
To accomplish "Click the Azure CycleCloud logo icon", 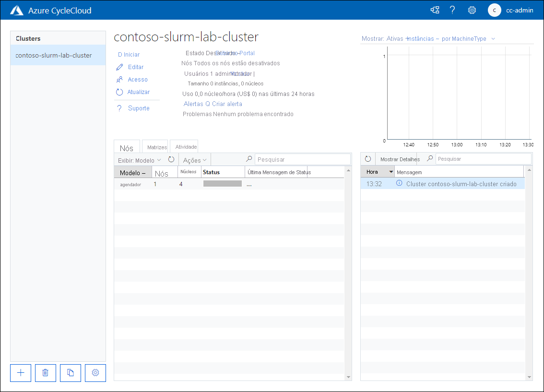I will pyautogui.click(x=16, y=10).
